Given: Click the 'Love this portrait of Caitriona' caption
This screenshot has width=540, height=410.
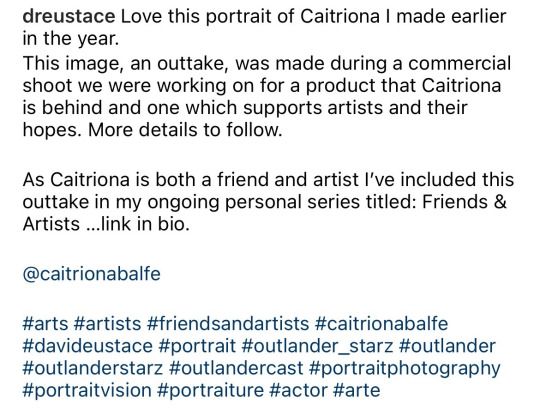Looking at the screenshot, I should coord(250,17).
